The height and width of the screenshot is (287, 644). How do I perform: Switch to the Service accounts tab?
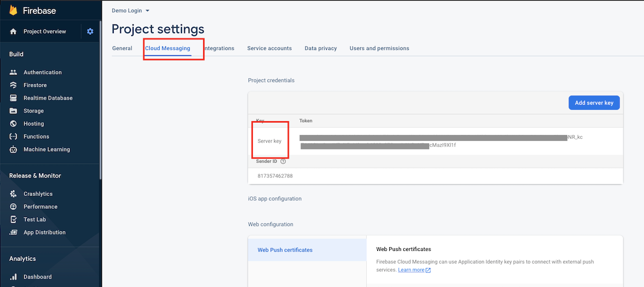270,48
